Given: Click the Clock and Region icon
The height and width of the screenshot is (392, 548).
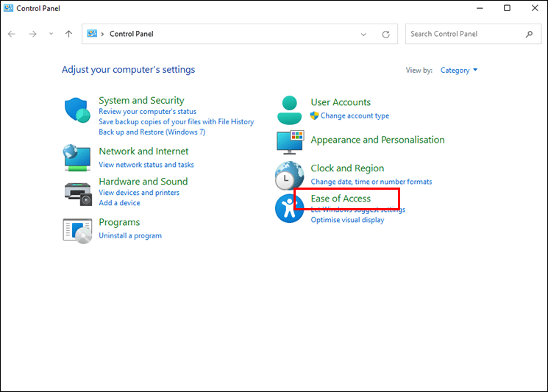Looking at the screenshot, I should [x=289, y=176].
